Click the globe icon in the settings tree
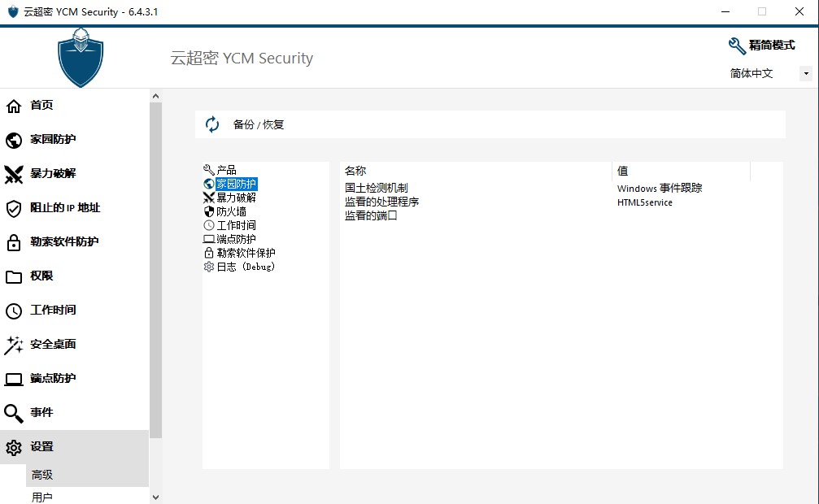Viewport: 819px width, 504px height. (209, 184)
